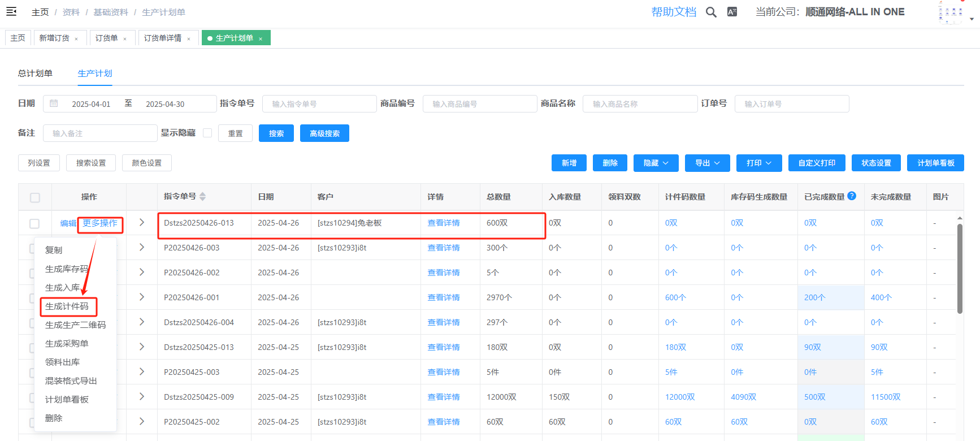Open 查看详情 link for P20250426-003
The width and height of the screenshot is (980, 441).
[x=443, y=248]
